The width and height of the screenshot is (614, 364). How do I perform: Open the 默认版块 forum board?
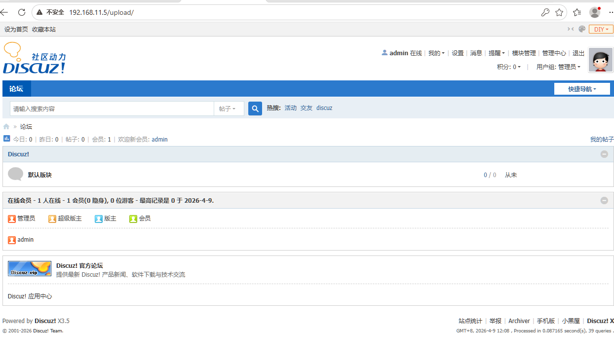tap(40, 175)
